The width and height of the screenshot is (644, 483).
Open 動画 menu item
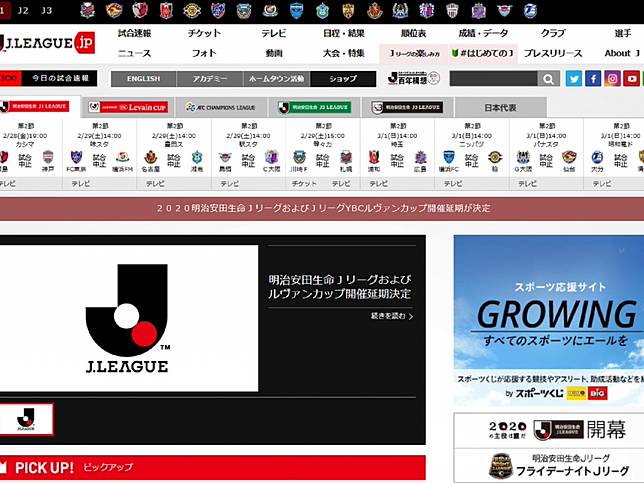pyautogui.click(x=274, y=53)
